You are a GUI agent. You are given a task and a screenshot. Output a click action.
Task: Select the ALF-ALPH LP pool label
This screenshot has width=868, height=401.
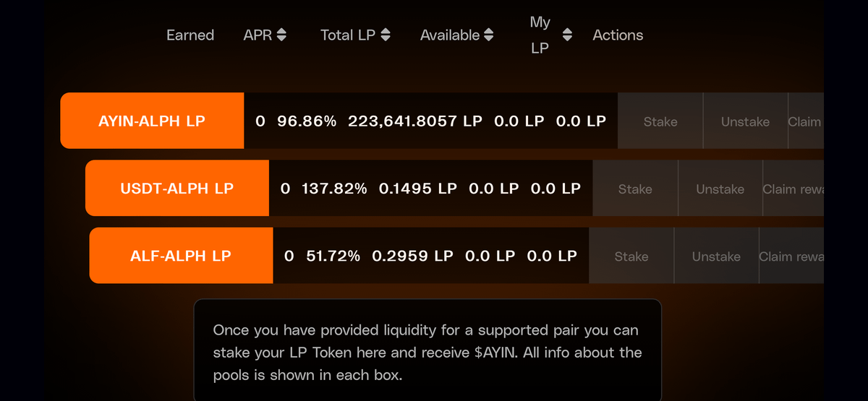pyautogui.click(x=181, y=256)
